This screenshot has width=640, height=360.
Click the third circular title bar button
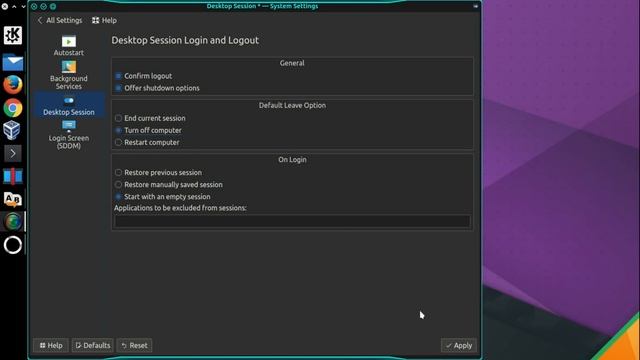53,7
